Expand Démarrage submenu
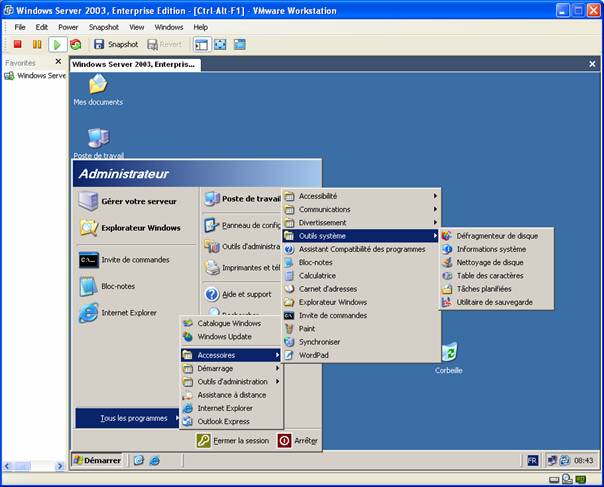604x487 pixels. click(x=231, y=368)
